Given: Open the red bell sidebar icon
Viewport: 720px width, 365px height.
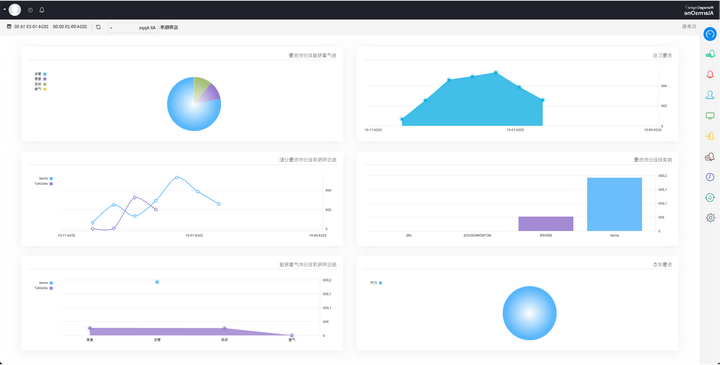Looking at the screenshot, I should [710, 74].
